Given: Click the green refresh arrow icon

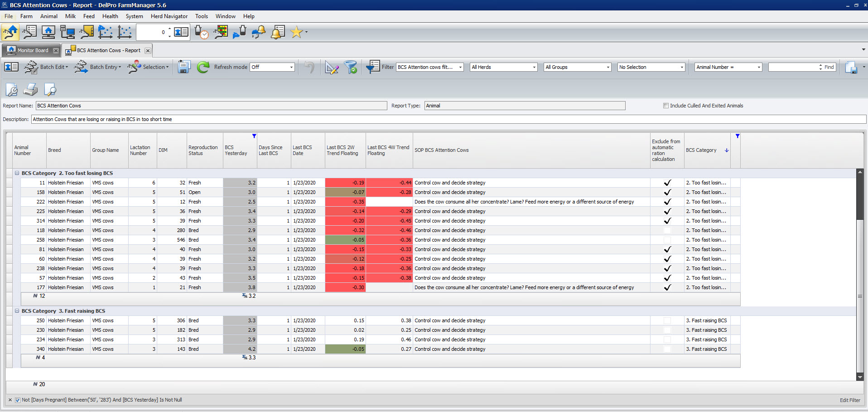Looking at the screenshot, I should 203,67.
